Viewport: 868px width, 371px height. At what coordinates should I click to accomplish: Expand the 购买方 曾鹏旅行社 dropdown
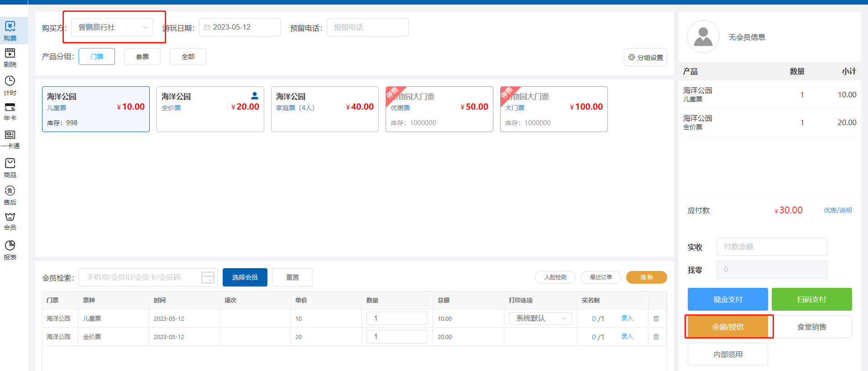112,27
